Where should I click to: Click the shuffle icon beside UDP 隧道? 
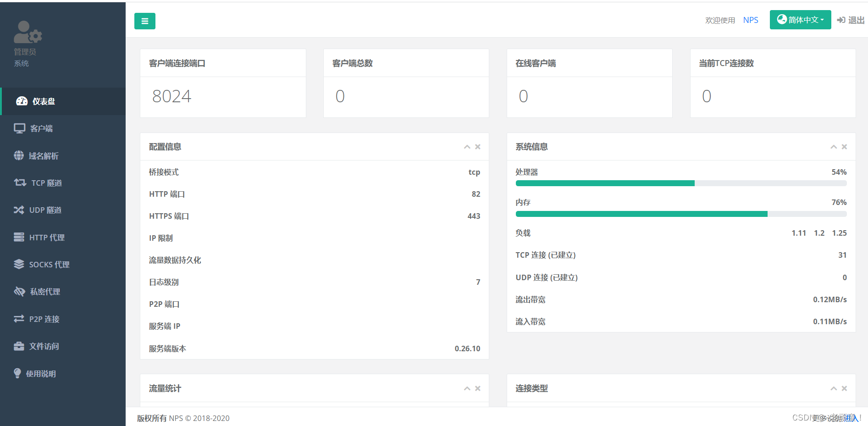19,210
